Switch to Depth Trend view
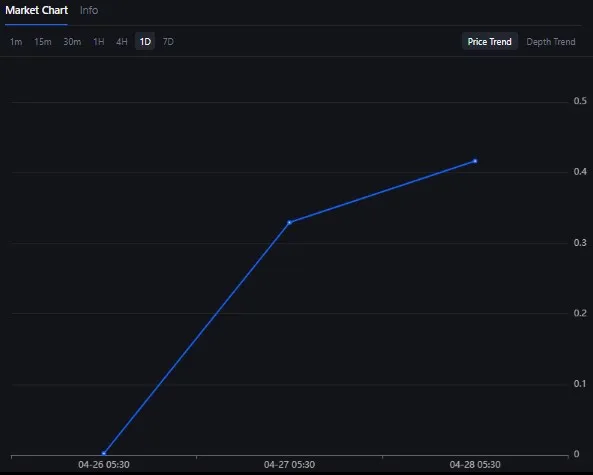This screenshot has width=593, height=475. tap(551, 42)
